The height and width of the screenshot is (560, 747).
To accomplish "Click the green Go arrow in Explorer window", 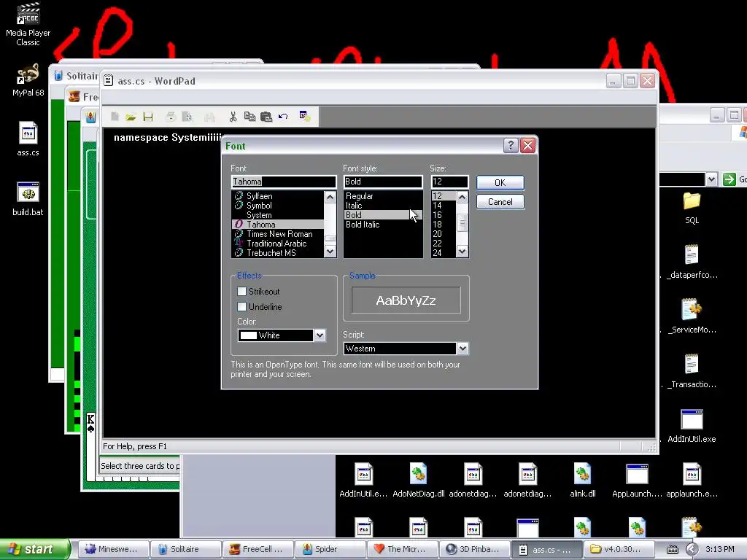I will tap(729, 179).
